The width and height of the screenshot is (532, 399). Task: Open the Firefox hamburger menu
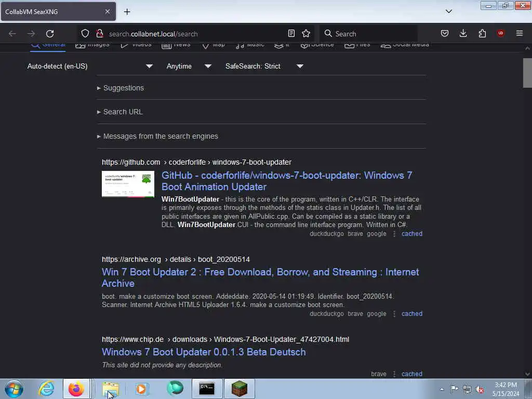(x=520, y=33)
